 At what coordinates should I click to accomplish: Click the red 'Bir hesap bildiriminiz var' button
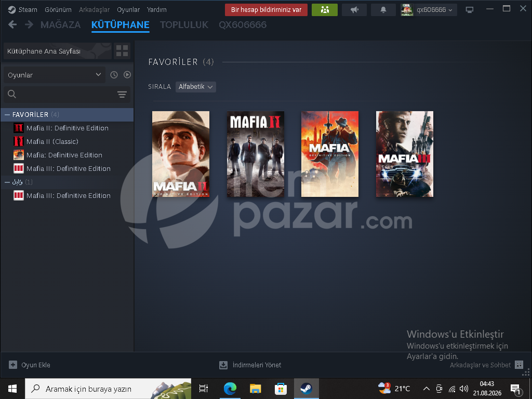click(x=267, y=10)
